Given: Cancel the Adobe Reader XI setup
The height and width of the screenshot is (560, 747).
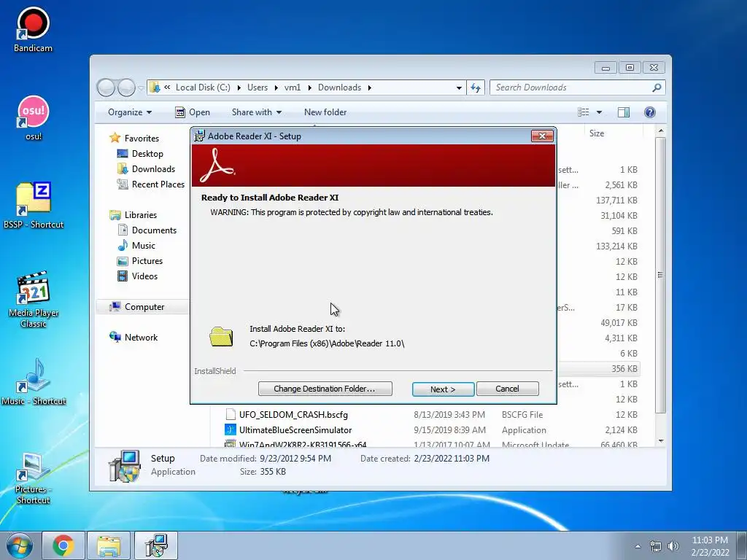Looking at the screenshot, I should point(508,389).
